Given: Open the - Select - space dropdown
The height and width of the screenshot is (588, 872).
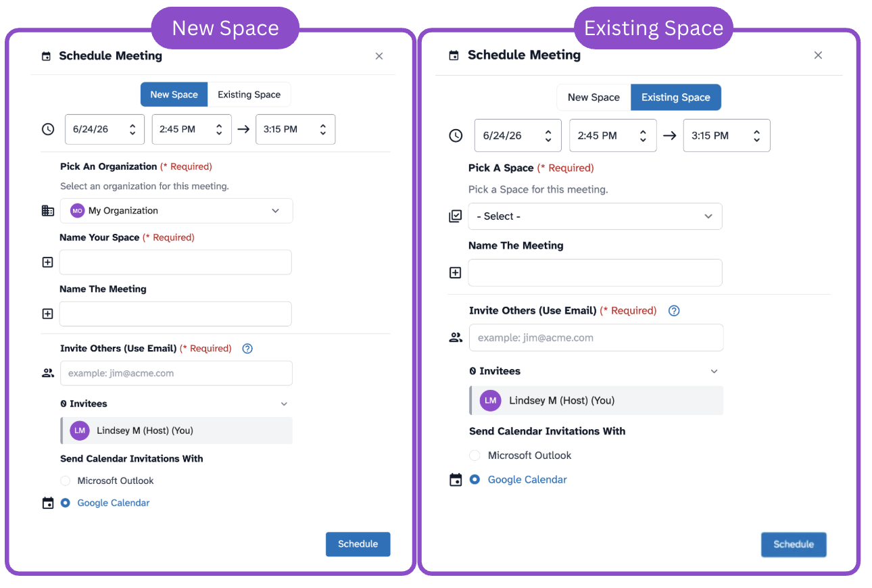Looking at the screenshot, I should [595, 216].
